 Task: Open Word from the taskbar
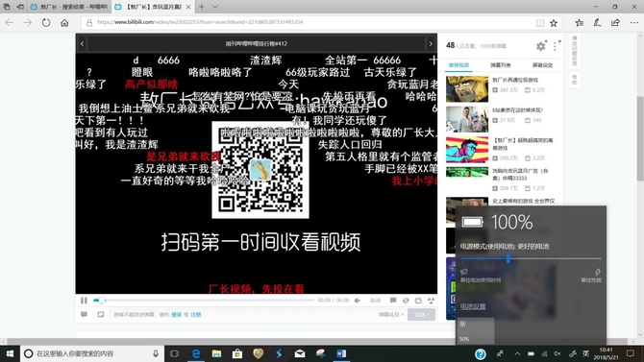[x=341, y=353]
